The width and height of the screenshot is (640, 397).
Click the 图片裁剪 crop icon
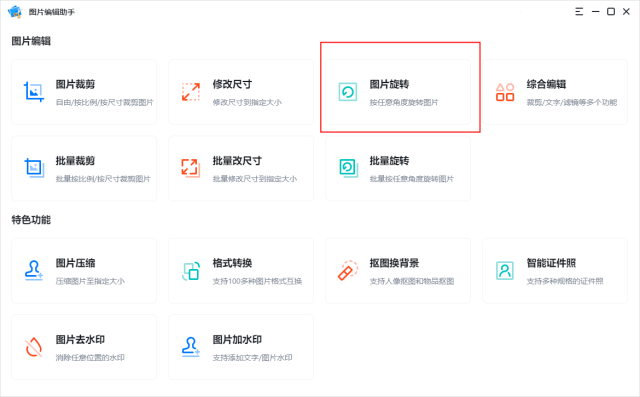(33, 92)
